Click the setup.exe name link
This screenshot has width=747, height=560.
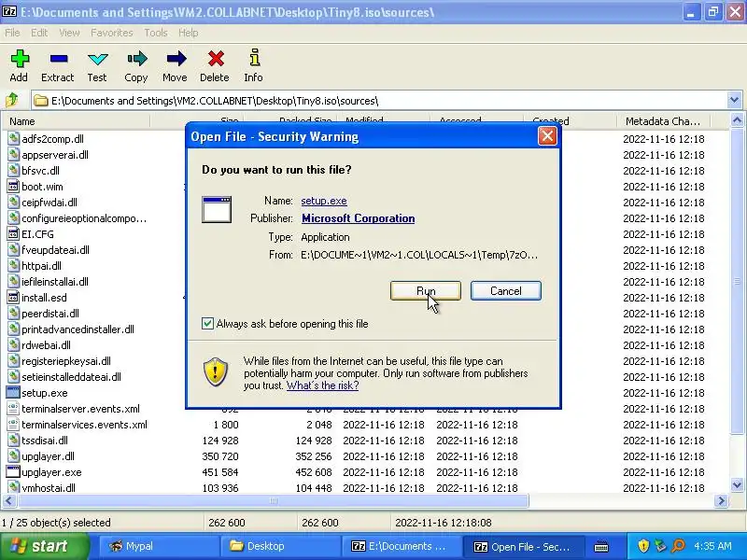pos(324,201)
